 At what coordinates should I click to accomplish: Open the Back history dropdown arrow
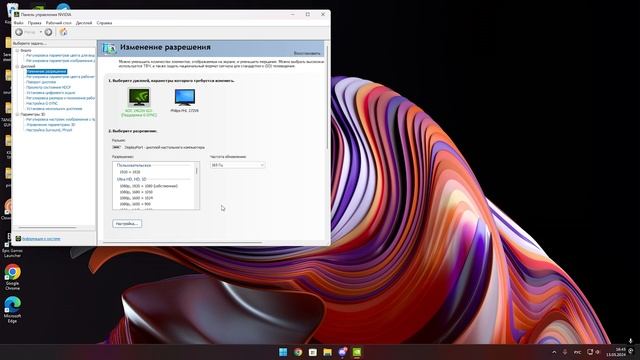[40, 32]
